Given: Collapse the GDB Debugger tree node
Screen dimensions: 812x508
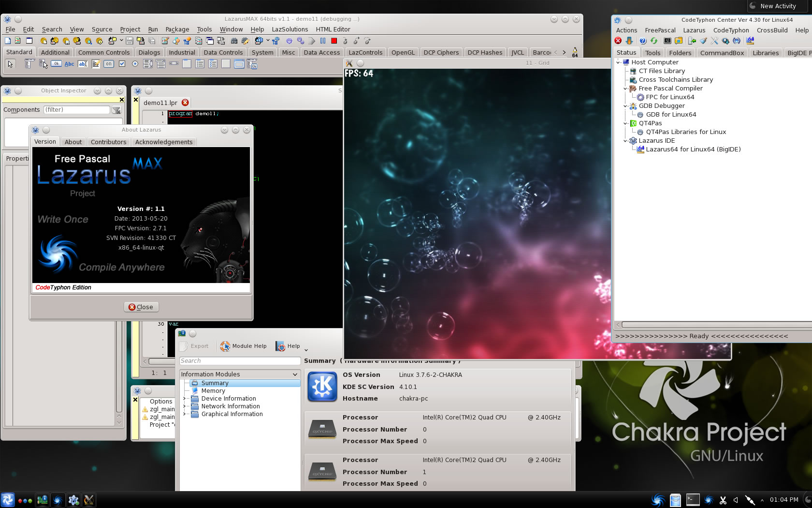Looking at the screenshot, I should pos(625,106).
